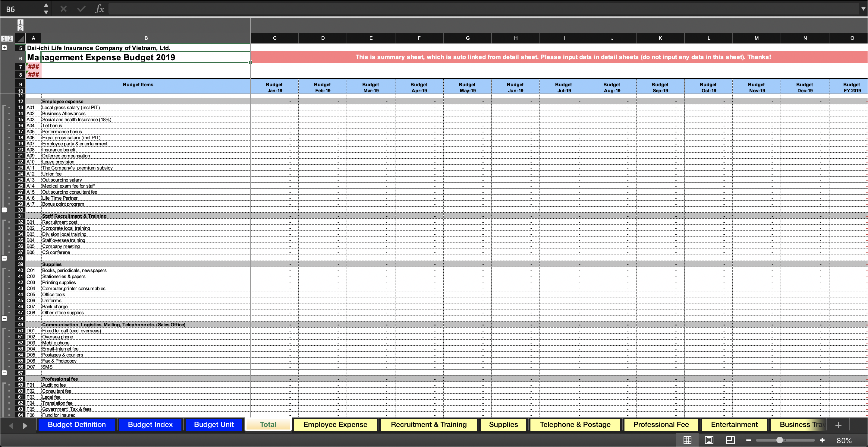The width and height of the screenshot is (868, 447).
Task: Open the Professional Fee sheet tab
Action: [661, 425]
